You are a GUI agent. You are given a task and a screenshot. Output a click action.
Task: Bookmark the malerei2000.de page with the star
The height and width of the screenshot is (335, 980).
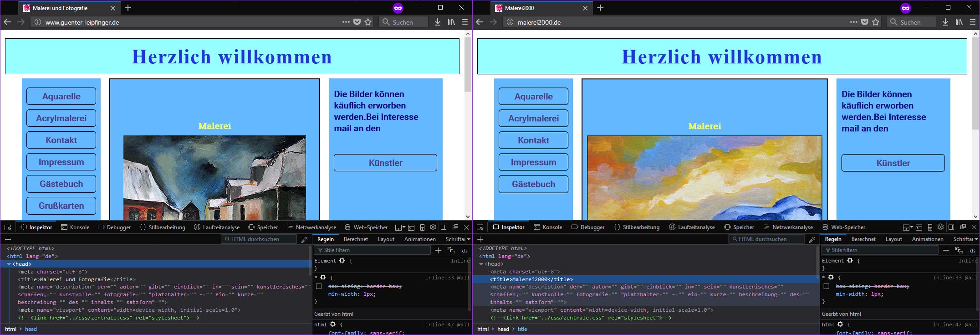coord(876,22)
